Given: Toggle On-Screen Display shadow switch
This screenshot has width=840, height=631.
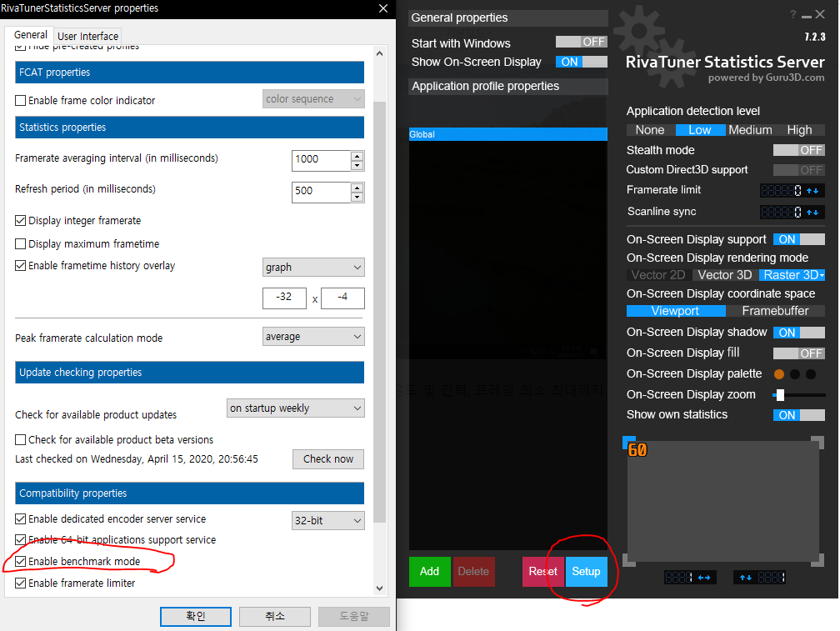Looking at the screenshot, I should [x=798, y=332].
